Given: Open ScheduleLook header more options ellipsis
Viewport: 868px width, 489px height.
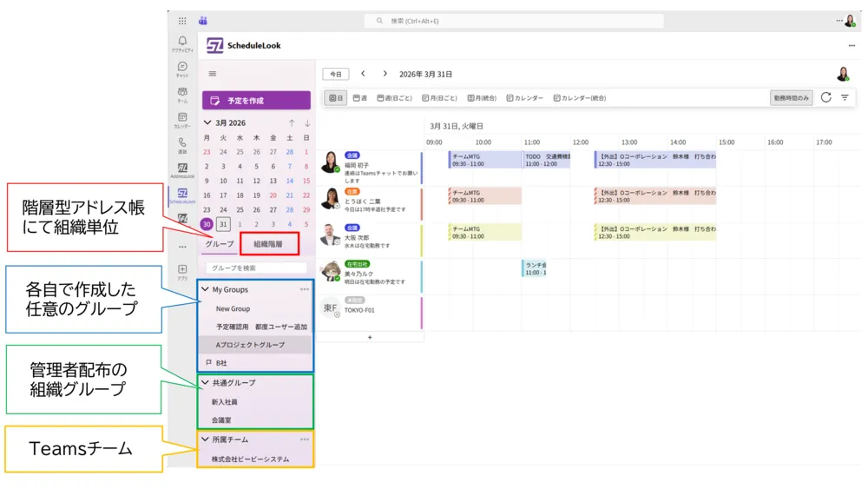Looking at the screenshot, I should (x=852, y=45).
